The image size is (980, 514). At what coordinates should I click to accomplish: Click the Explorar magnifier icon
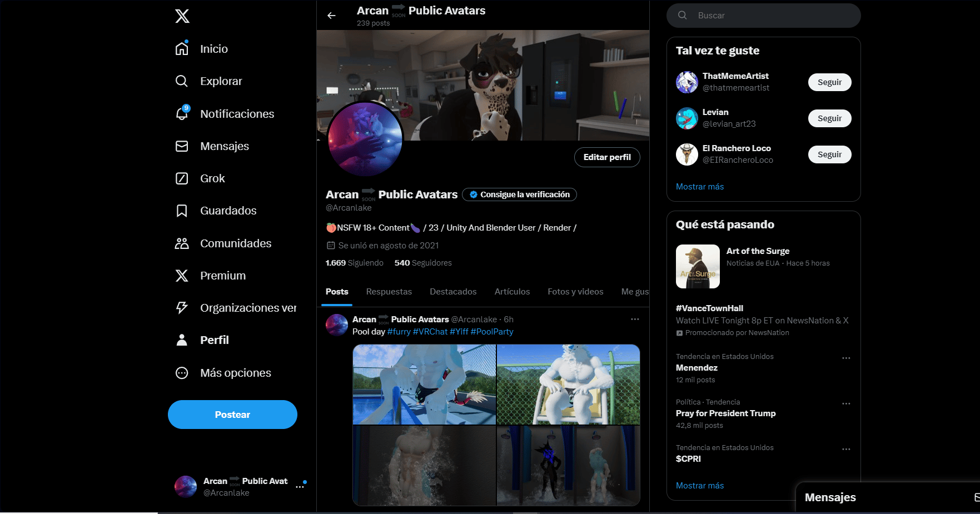182,81
